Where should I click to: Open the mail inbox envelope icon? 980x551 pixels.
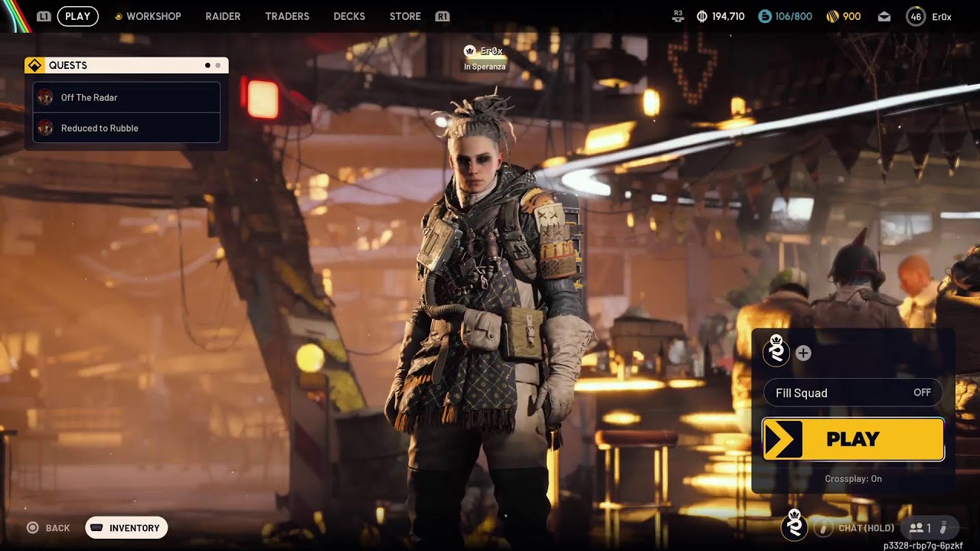coord(884,16)
